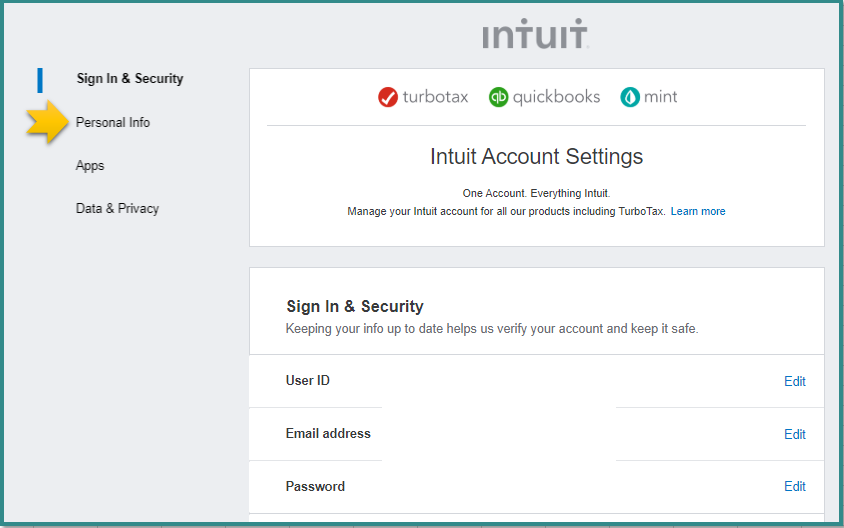Click the blue active indicator bar in sidebar
The height and width of the screenshot is (528, 844).
tap(40, 79)
